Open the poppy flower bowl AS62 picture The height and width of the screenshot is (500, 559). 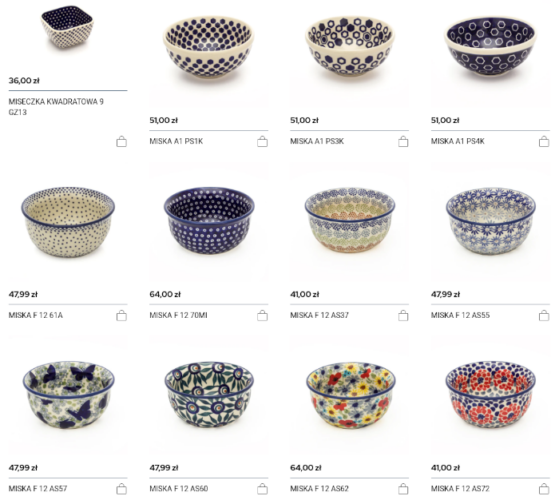coord(350,395)
